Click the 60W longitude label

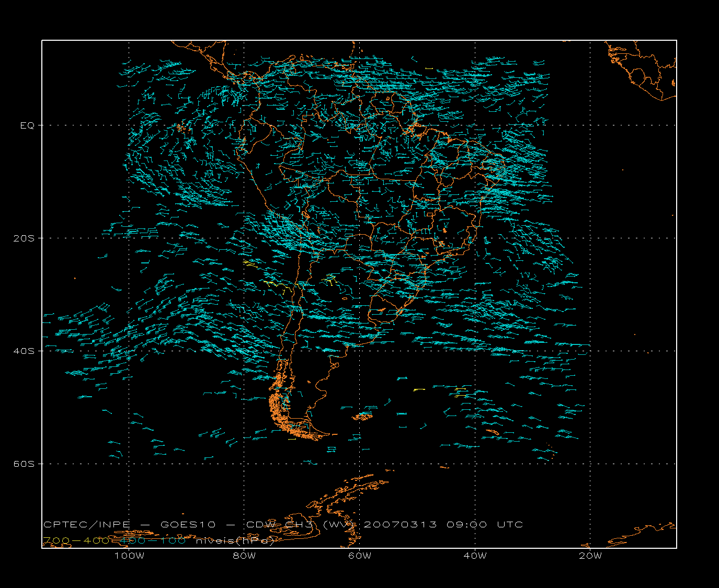360,556
